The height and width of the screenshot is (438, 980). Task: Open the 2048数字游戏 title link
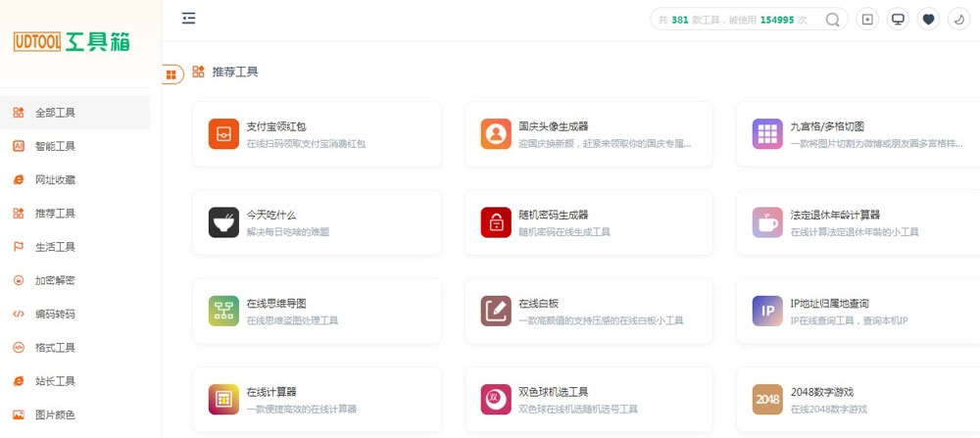coord(822,392)
